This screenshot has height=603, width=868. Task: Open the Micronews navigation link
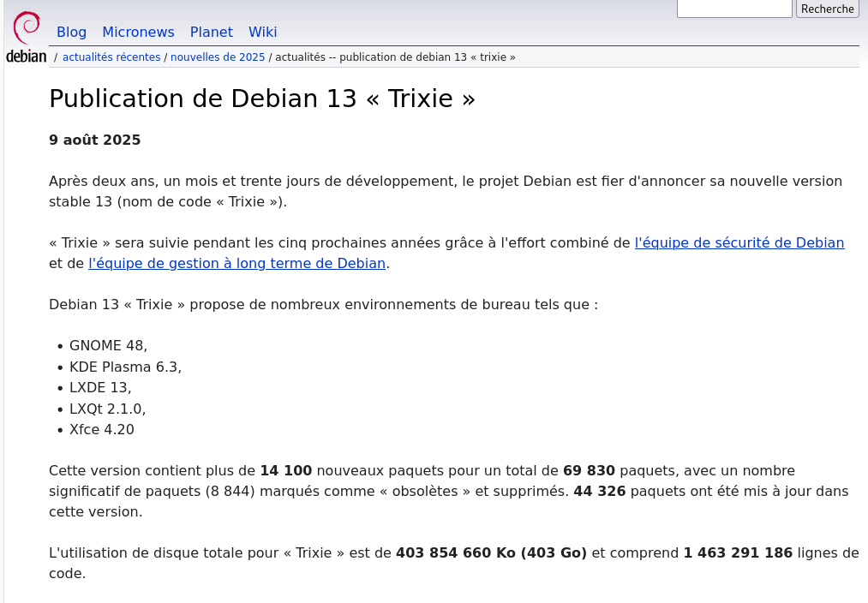[x=139, y=32]
